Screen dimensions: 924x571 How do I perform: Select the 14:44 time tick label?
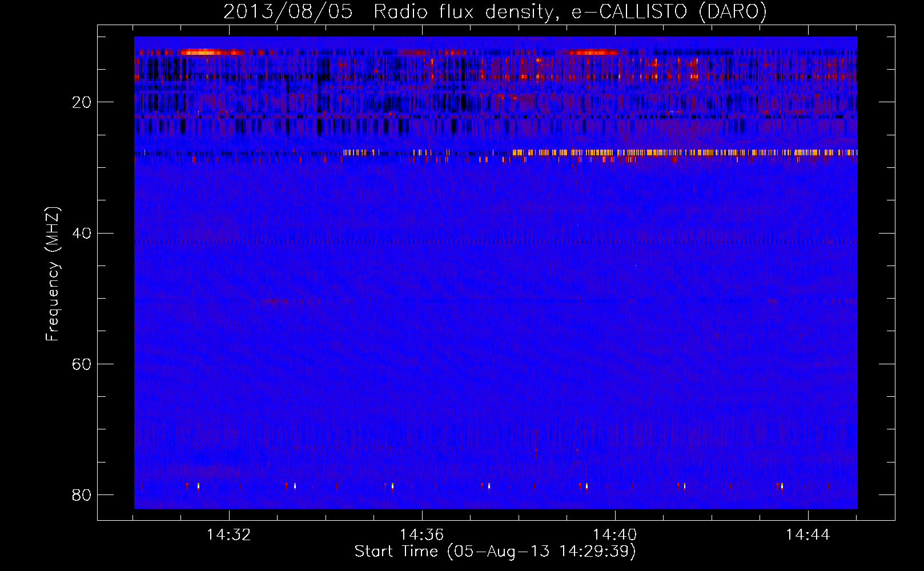808,535
